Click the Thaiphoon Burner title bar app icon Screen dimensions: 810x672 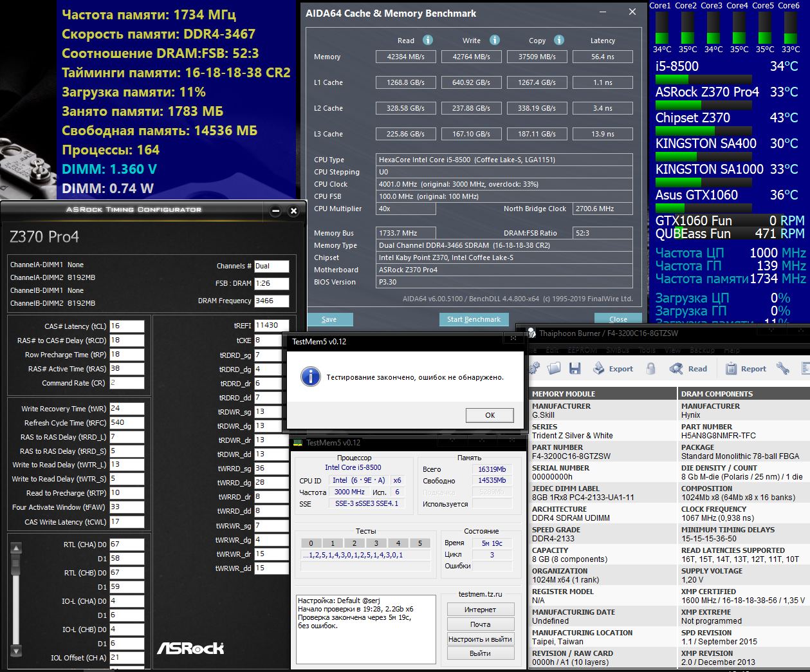tap(531, 333)
